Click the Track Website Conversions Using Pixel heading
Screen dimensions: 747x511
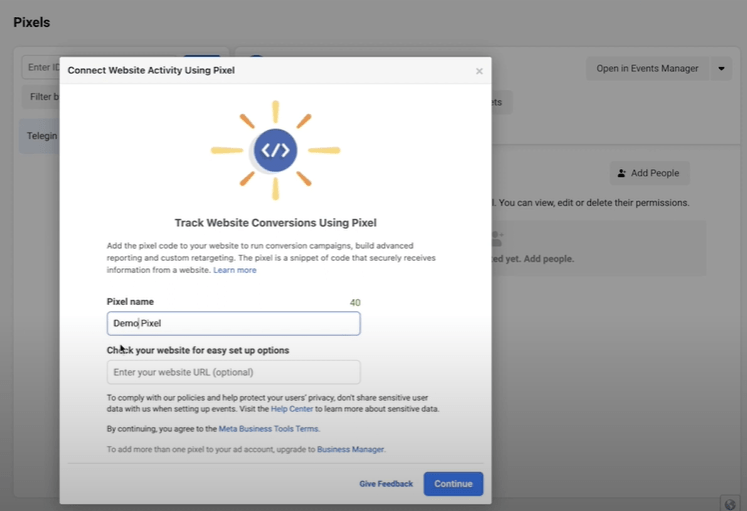click(x=275, y=223)
